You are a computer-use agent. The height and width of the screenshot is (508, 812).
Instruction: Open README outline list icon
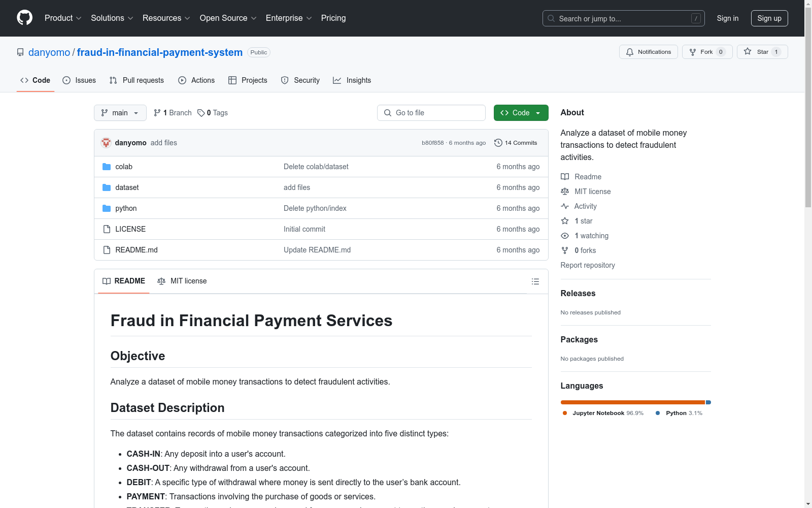pos(535,281)
